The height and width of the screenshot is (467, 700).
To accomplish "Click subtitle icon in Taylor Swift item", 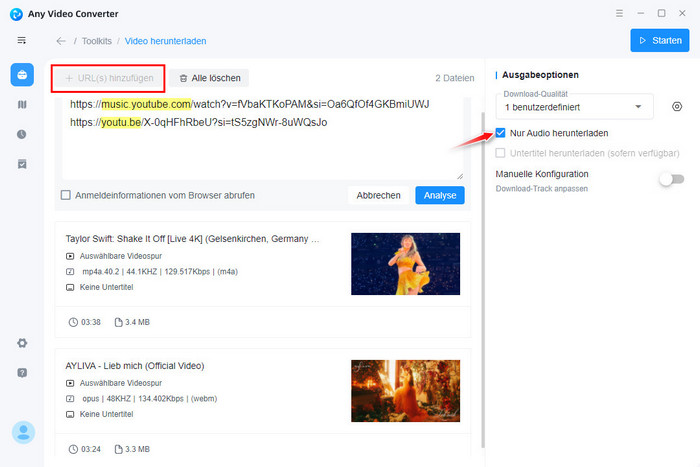I will pyautogui.click(x=70, y=287).
